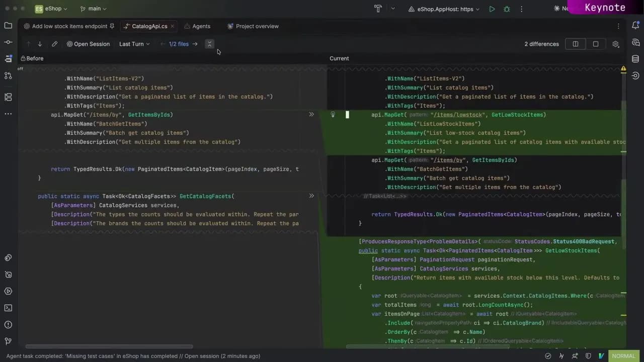Open the Database tool window
The image size is (644, 362).
coord(635,59)
